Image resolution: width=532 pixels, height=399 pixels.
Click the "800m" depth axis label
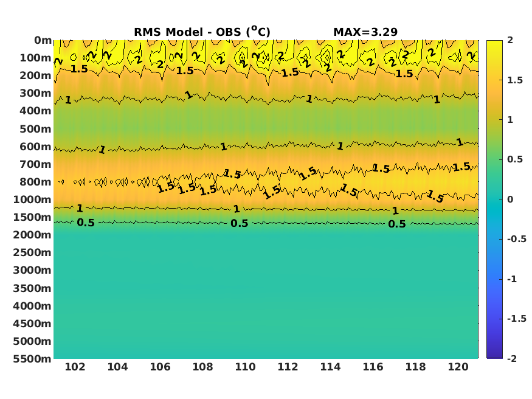(x=35, y=182)
